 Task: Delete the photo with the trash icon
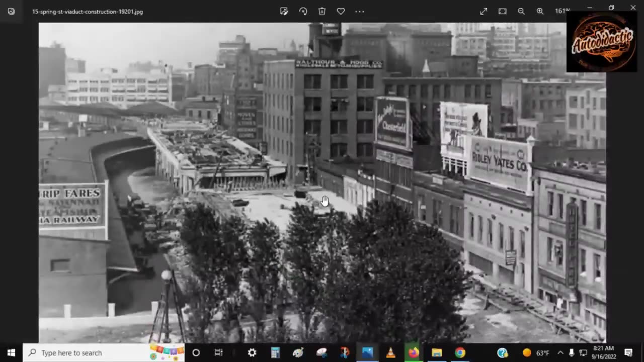(322, 11)
